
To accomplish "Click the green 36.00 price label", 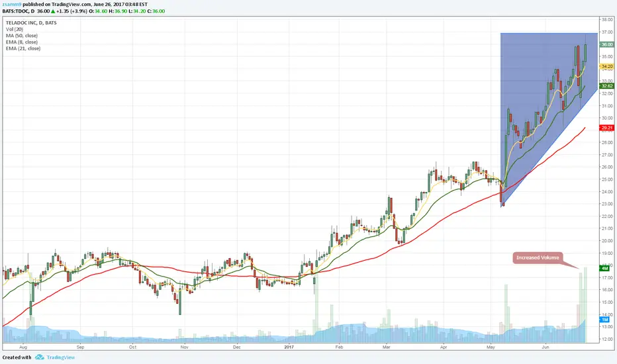I will click(x=607, y=44).
